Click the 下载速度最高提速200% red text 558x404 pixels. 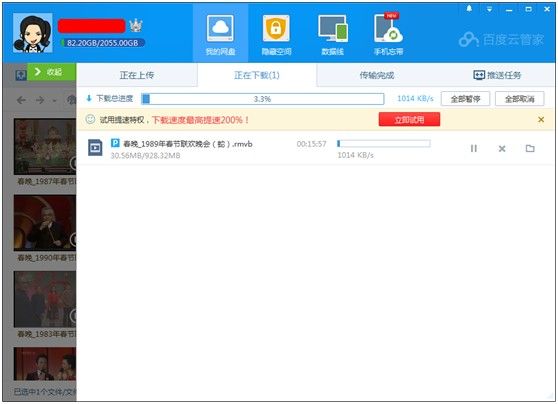tap(200, 120)
